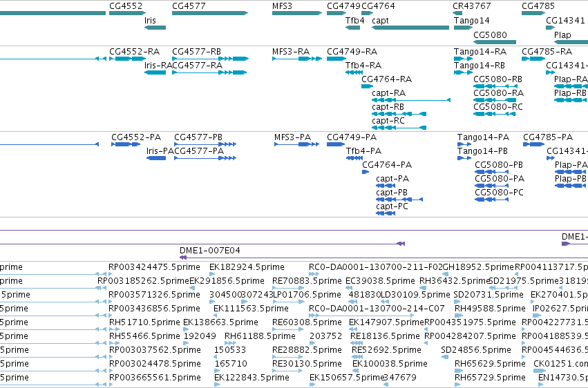Open the LP01706.5prime EST label
This screenshot has height=388, width=588.
click(307, 295)
